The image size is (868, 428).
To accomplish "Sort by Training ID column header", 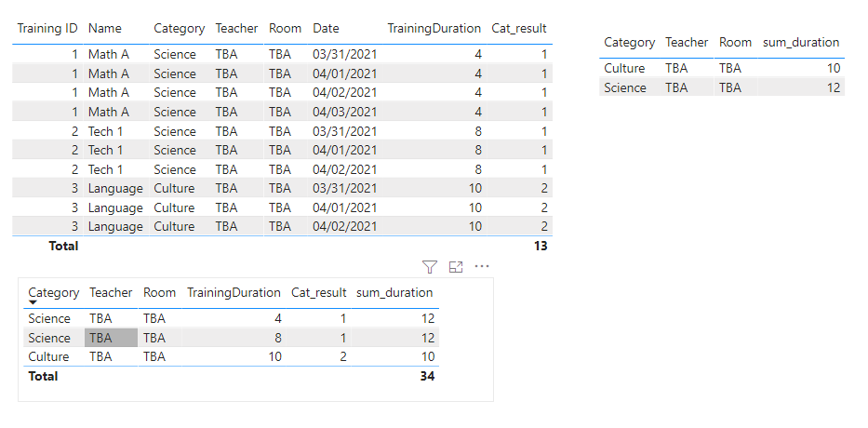I will 47,28.
